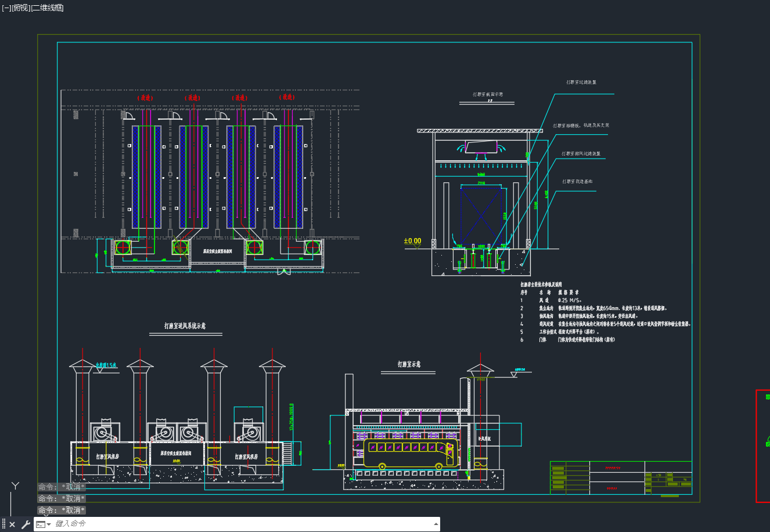Select the 打磨室示意 title text
770x532 pixels.
[x=409, y=364]
